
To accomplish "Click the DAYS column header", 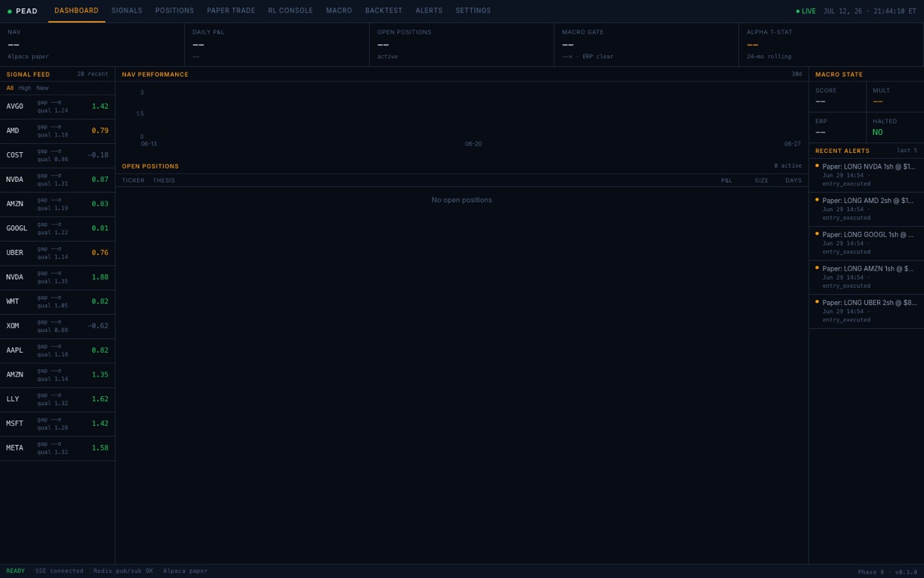I will pyautogui.click(x=794, y=180).
